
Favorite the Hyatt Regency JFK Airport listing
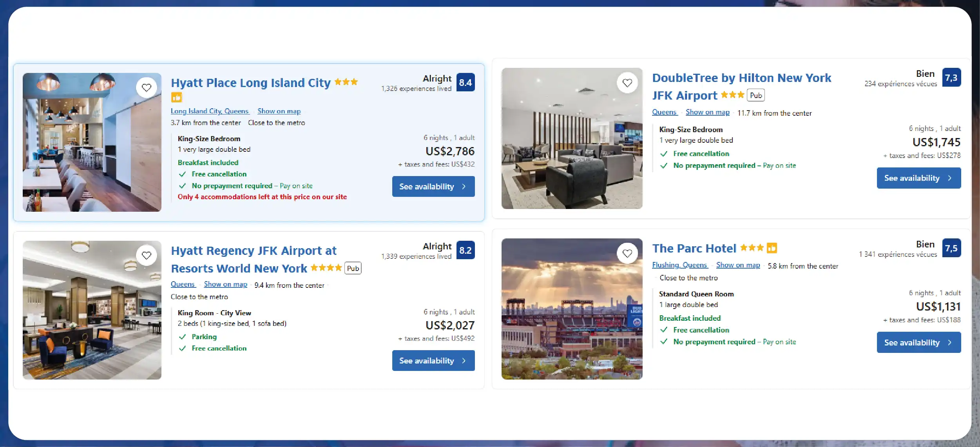147,255
